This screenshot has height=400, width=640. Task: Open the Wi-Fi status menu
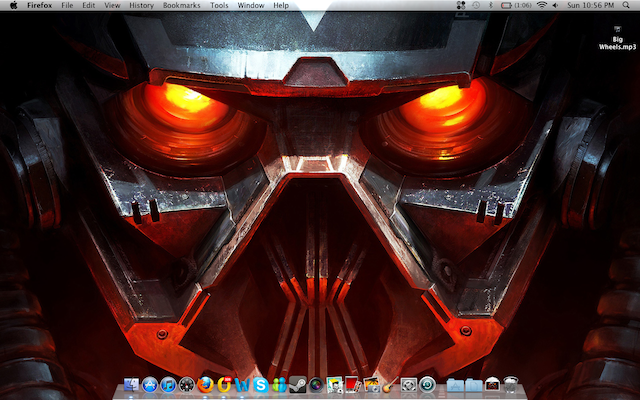(542, 5)
